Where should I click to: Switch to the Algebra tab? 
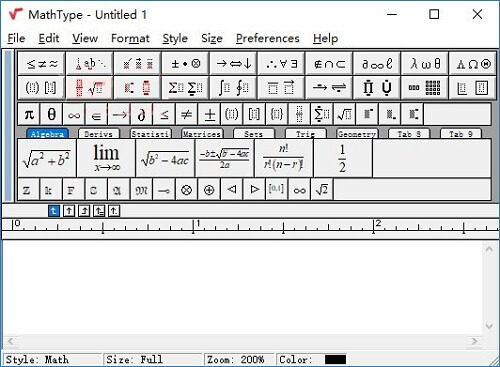(x=47, y=134)
